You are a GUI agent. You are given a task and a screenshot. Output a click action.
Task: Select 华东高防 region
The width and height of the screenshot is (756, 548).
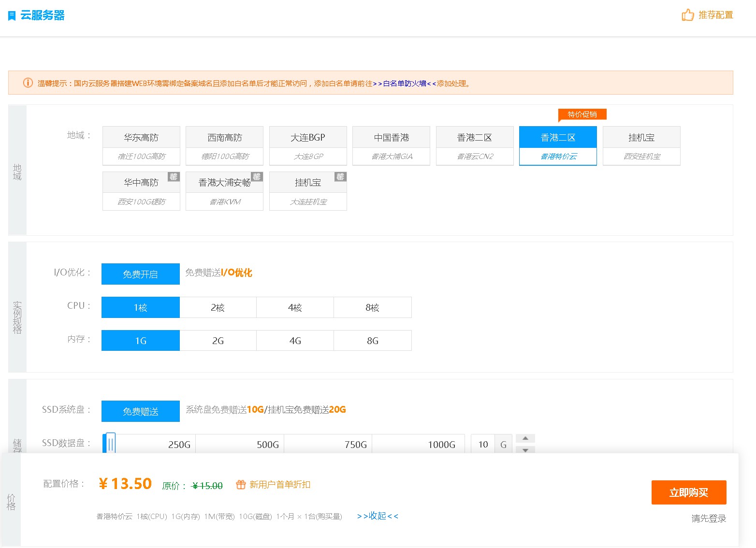[x=141, y=146]
